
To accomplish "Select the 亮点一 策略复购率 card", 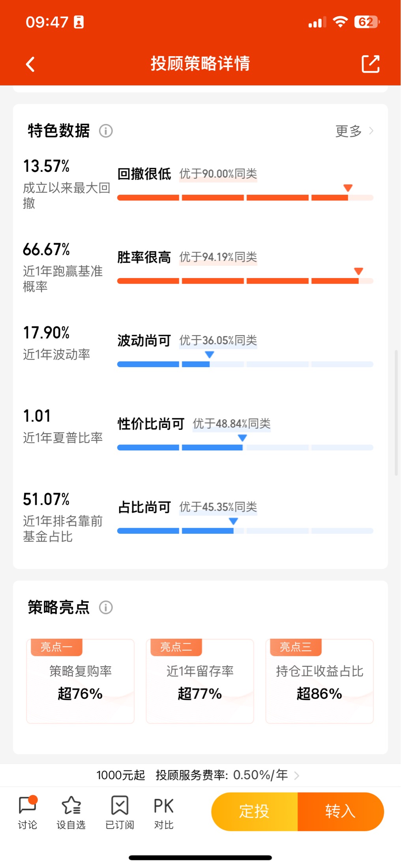I will click(x=80, y=681).
